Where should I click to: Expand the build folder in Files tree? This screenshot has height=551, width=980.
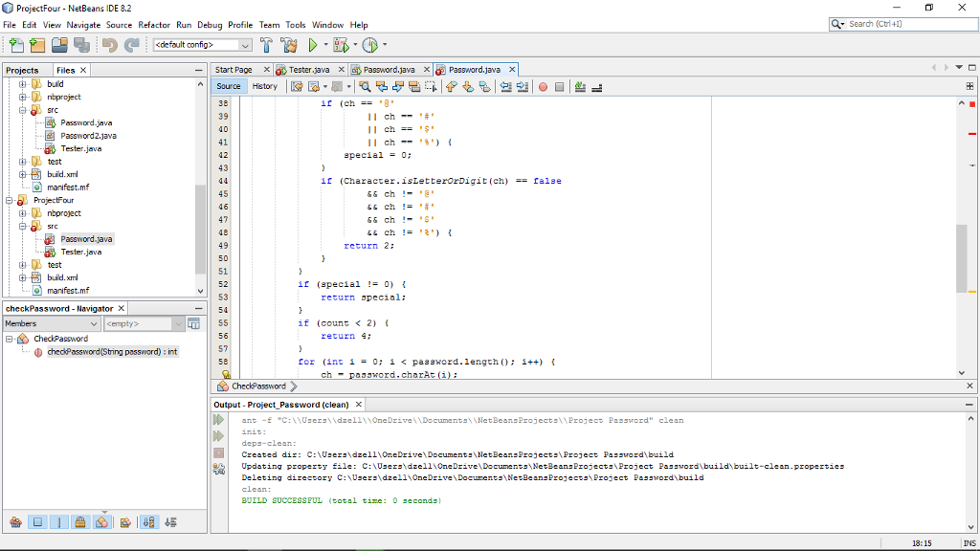[x=23, y=84]
